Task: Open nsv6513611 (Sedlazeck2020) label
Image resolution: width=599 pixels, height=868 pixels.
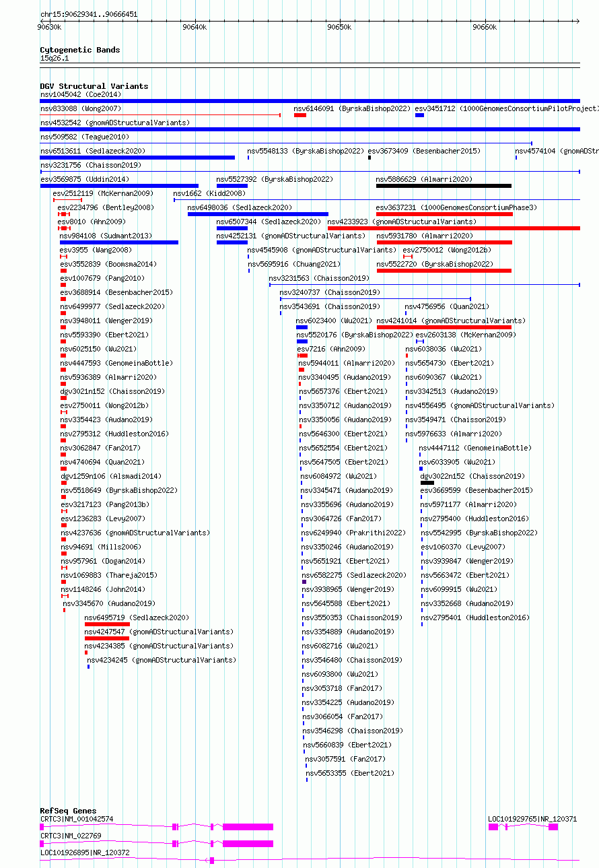Action: coord(93,151)
